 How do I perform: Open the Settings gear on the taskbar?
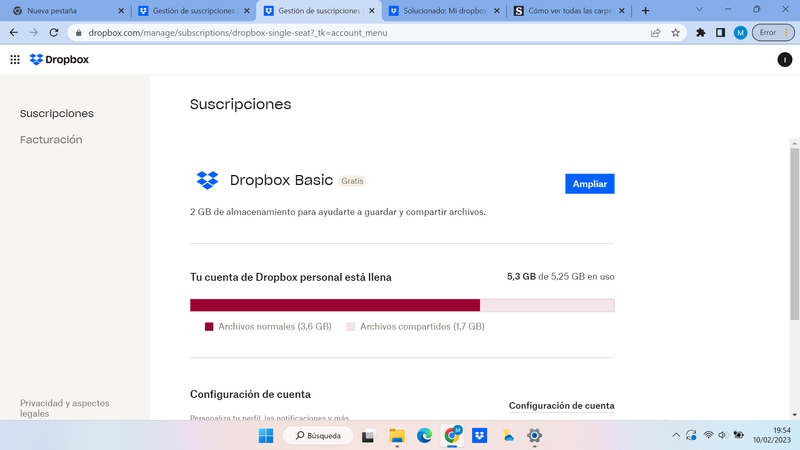pyautogui.click(x=534, y=436)
